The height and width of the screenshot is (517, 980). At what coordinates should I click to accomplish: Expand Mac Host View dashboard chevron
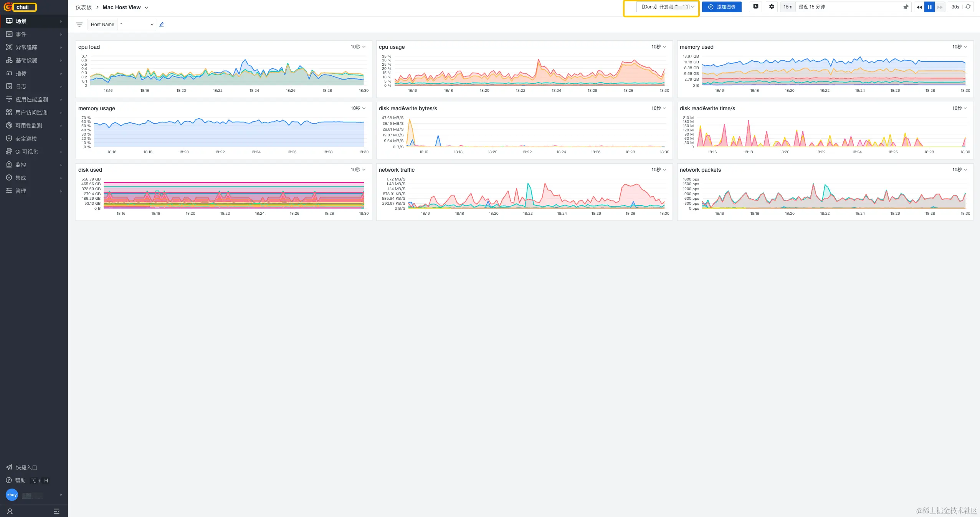click(147, 8)
